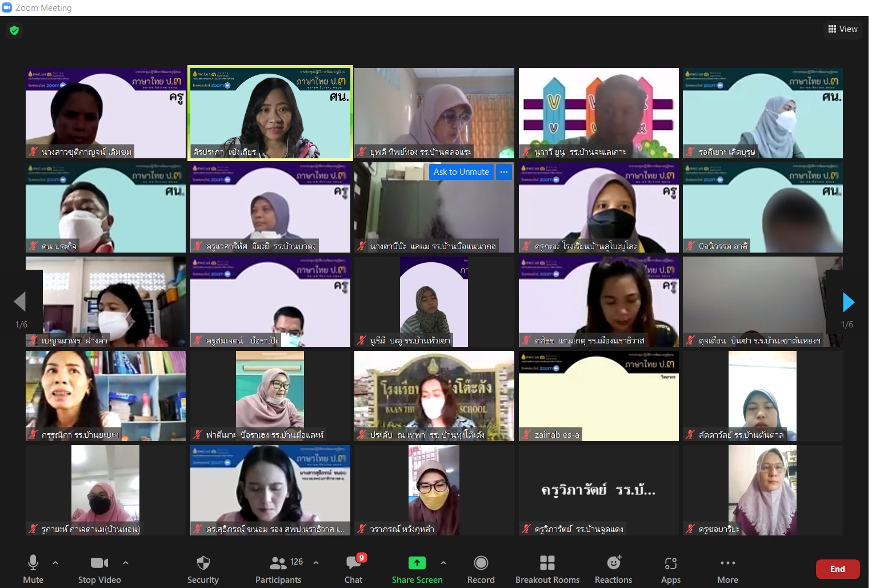Open the Apps panel
This screenshot has height=588, width=872.
tap(670, 563)
